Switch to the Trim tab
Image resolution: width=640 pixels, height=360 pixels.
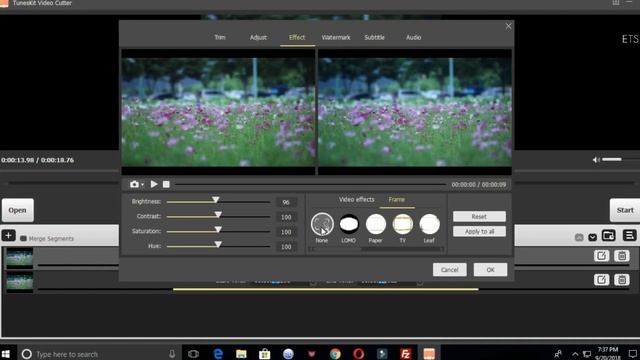tap(220, 37)
